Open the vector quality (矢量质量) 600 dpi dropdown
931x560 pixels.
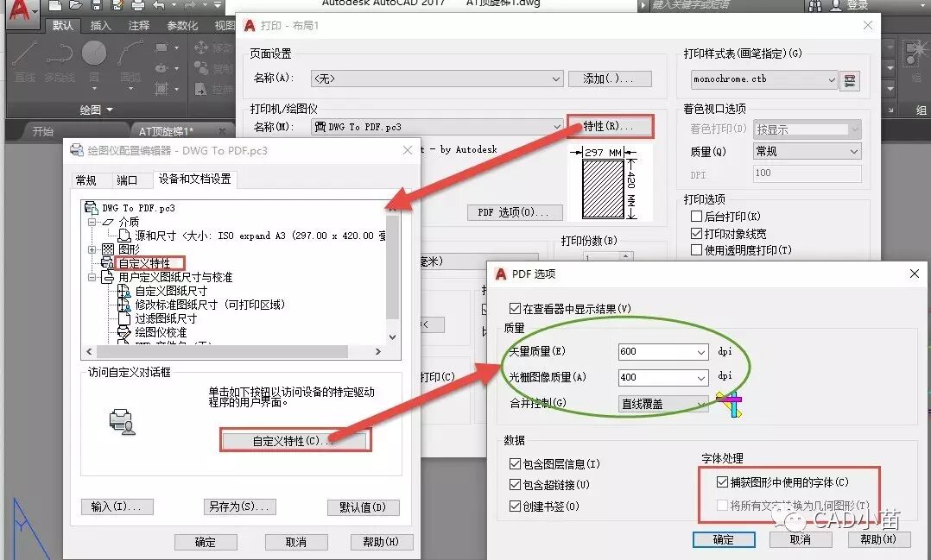(663, 352)
